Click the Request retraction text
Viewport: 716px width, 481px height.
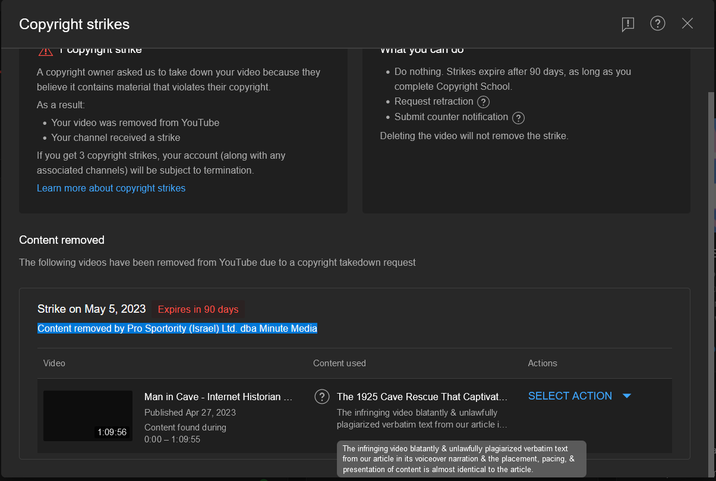click(434, 101)
